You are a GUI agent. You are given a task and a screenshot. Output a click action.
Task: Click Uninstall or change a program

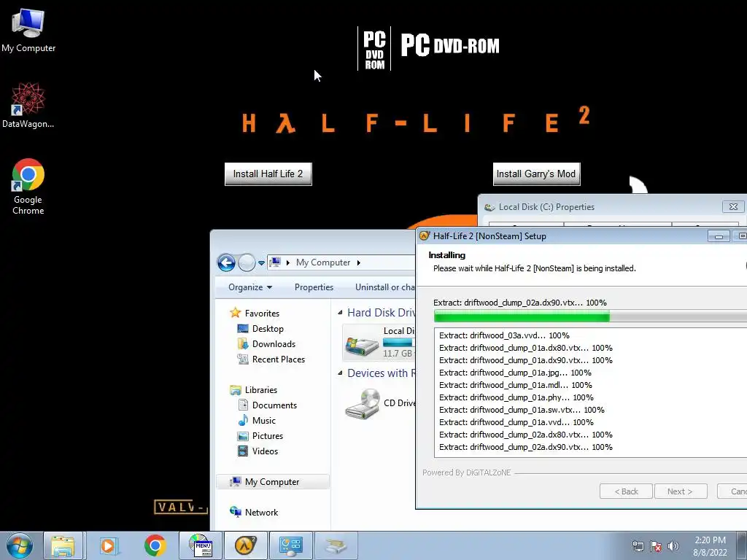(x=384, y=287)
